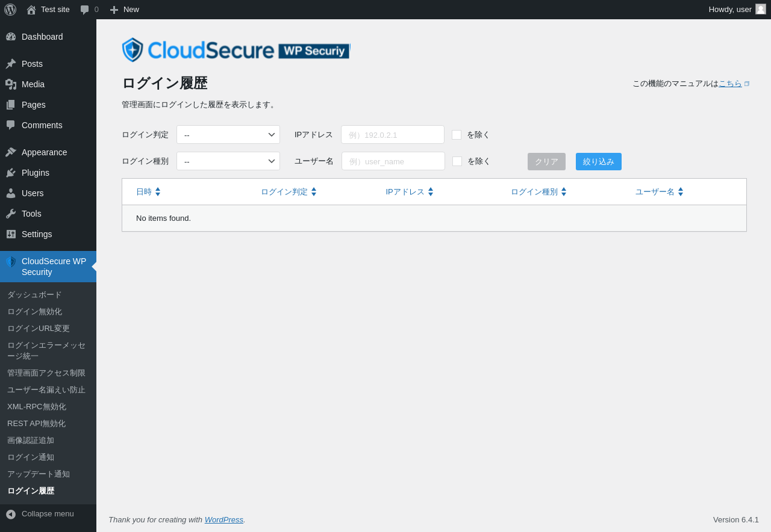Screen dimensions: 771x532
Task: Click the Pages icon in sidebar
Action: coord(11,105)
